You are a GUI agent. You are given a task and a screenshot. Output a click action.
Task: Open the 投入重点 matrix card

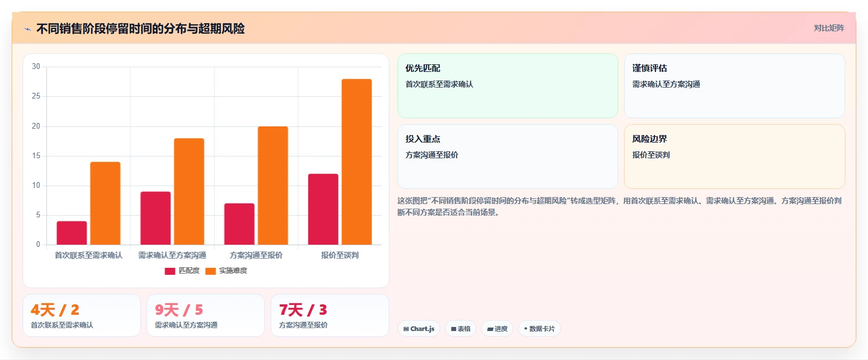click(508, 157)
